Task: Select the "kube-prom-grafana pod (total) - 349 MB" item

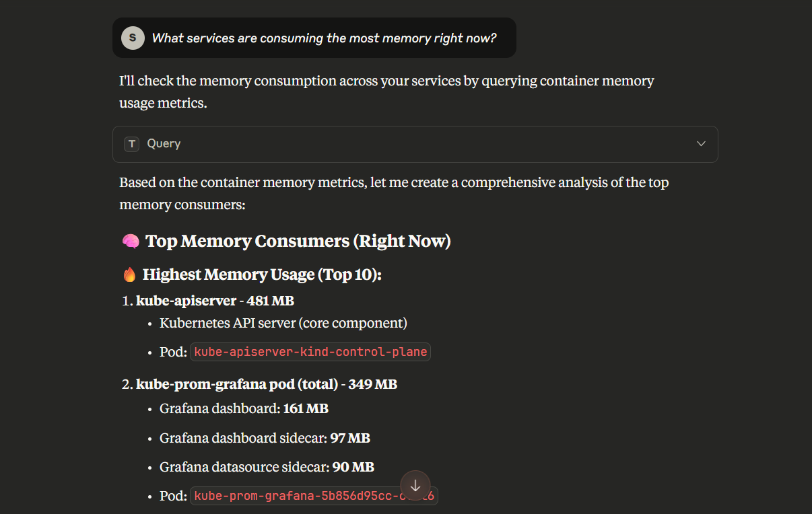Action: click(x=266, y=384)
